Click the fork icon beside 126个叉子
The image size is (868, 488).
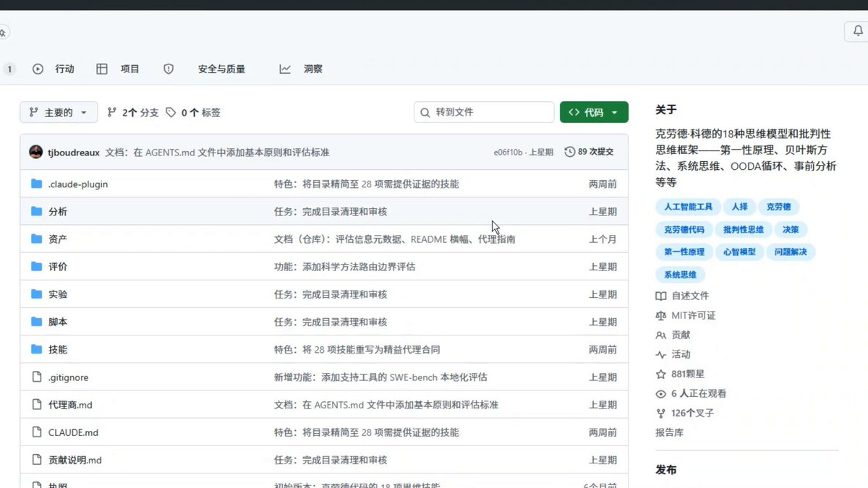pos(660,413)
